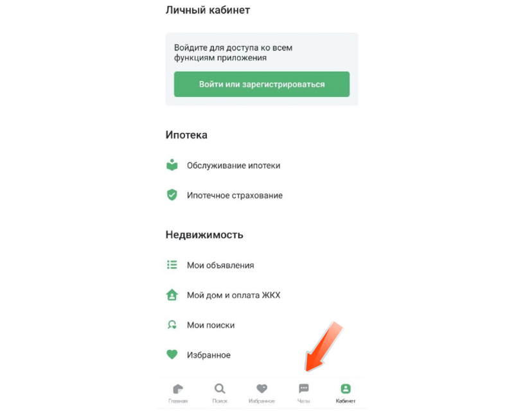This screenshot has height=411, width=532.
Task: Click the Недвижимость section heading
Action: coord(204,234)
